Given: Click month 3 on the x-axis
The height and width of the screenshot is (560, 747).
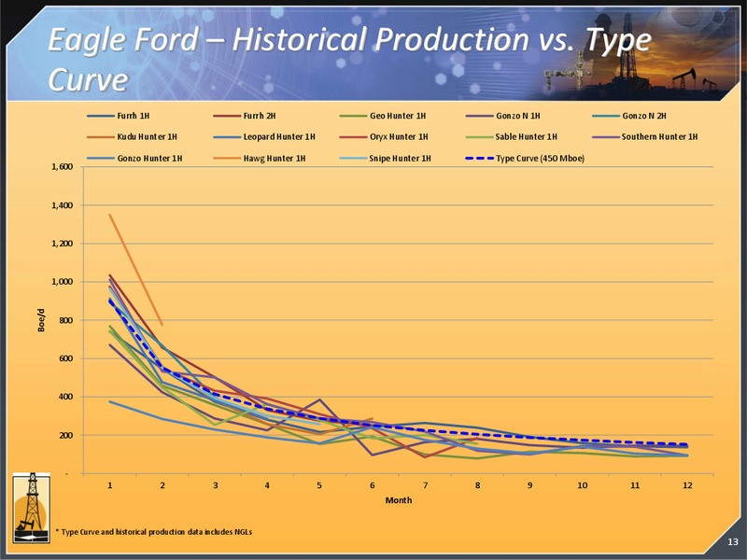Looking at the screenshot, I should pyautogui.click(x=216, y=485).
